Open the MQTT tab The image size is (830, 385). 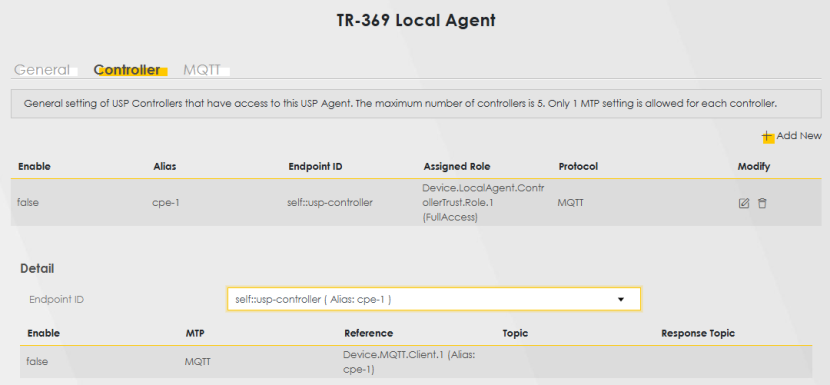(202, 70)
